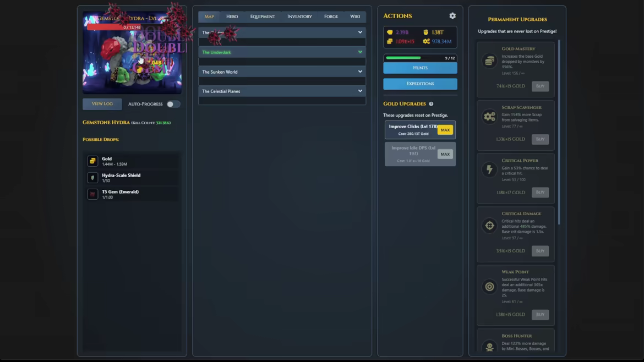This screenshot has width=644, height=362.
Task: Toggle the Auto-Progress switch
Action: tap(173, 104)
